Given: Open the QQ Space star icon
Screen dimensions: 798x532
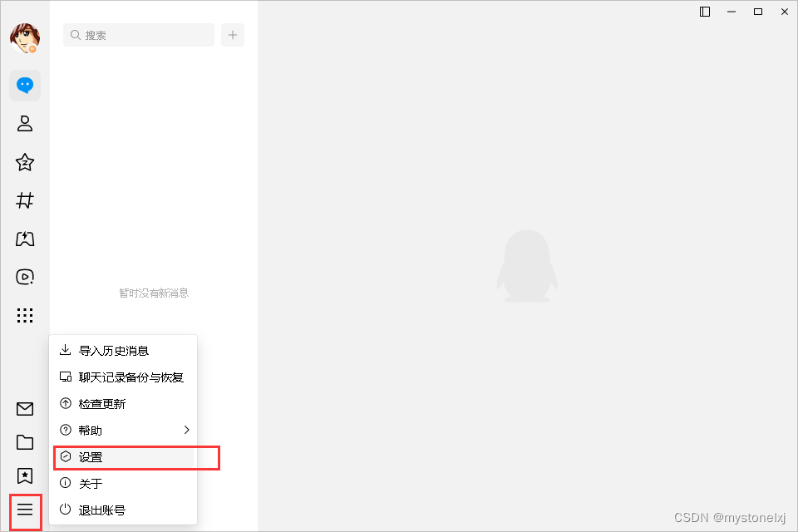Looking at the screenshot, I should pos(25,162).
